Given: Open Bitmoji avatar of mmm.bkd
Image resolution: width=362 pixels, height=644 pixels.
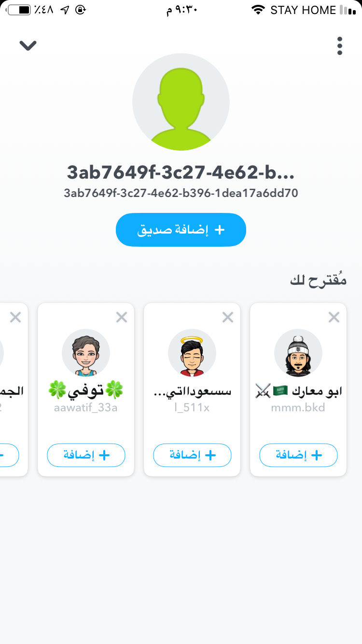Looking at the screenshot, I should 298,353.
